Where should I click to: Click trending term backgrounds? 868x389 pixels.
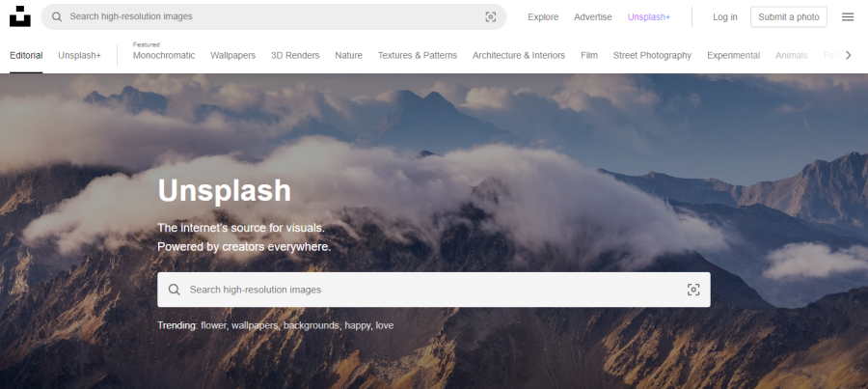coord(312,325)
